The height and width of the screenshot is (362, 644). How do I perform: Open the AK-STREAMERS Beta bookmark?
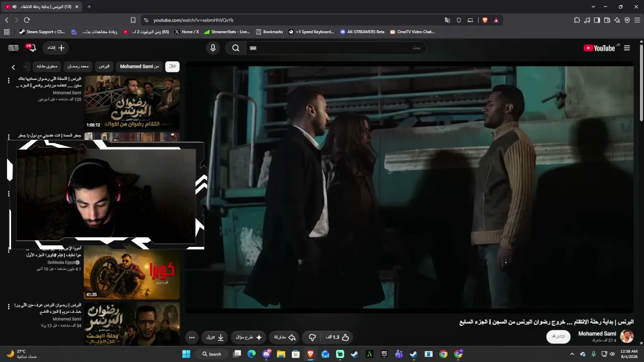coord(362,32)
